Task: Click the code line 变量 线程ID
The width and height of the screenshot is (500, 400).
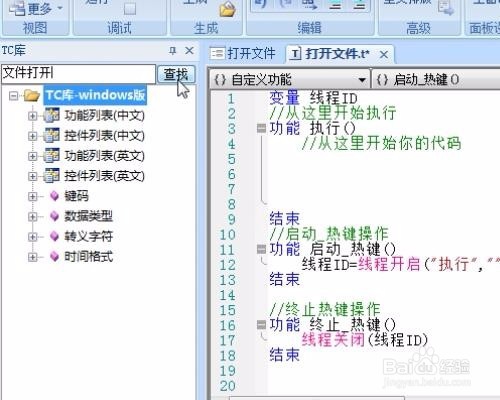Action: [x=313, y=98]
